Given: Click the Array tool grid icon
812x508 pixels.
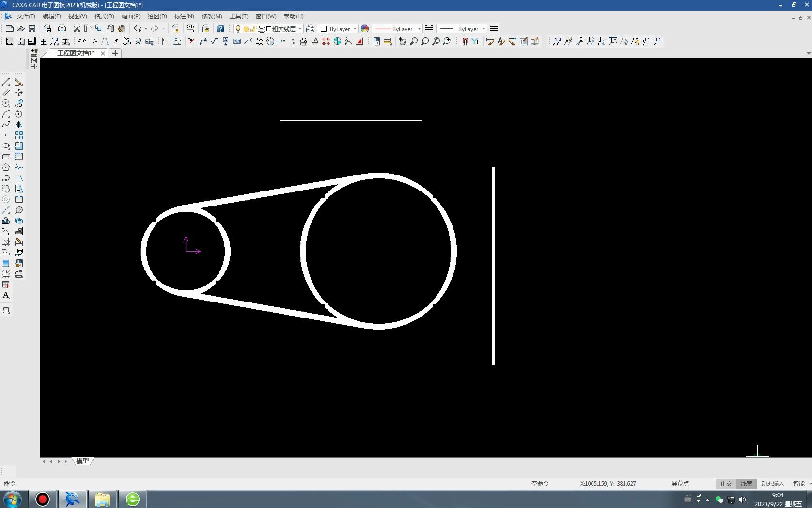Looking at the screenshot, I should pyautogui.click(x=18, y=135).
